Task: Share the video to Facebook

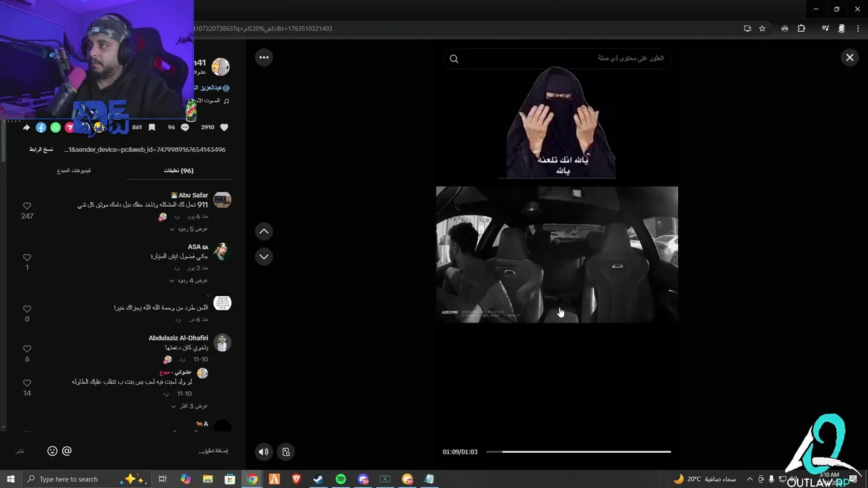Action: click(41, 127)
